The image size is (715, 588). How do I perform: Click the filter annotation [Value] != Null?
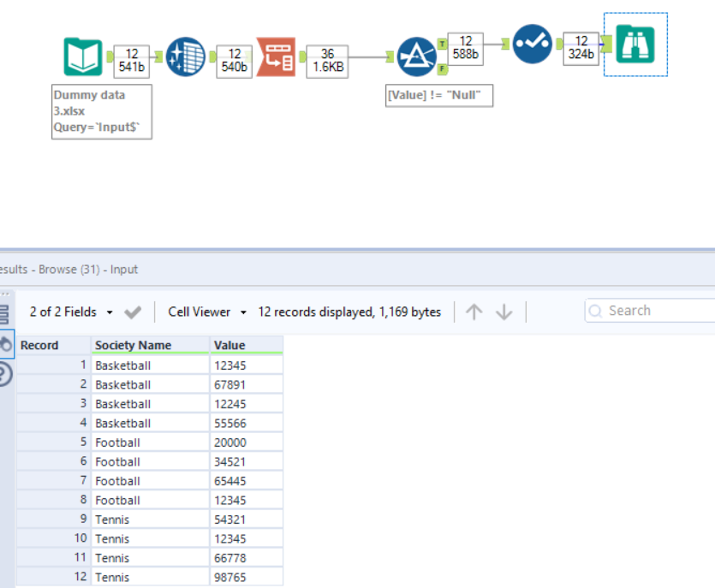tap(439, 95)
